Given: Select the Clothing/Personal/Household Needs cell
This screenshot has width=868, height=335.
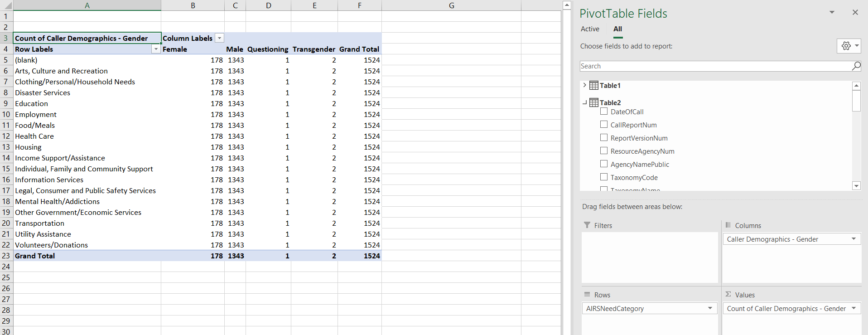Looking at the screenshot, I should click(87, 82).
